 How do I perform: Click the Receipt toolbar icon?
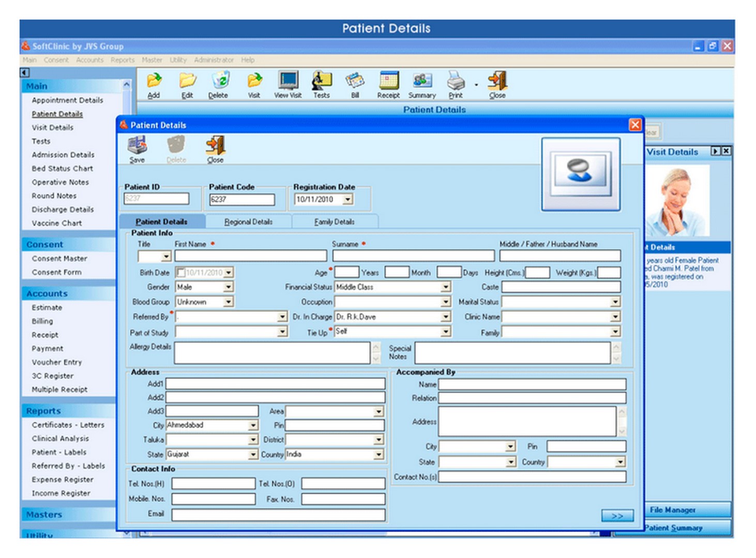388,82
